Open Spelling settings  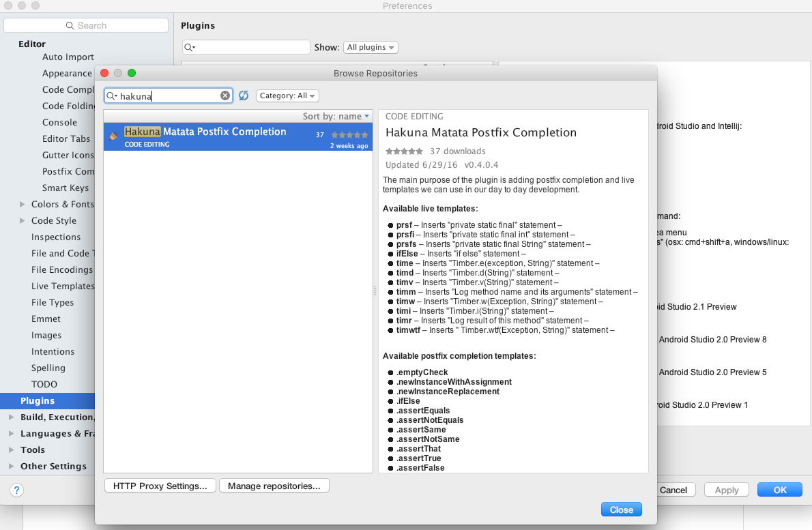point(48,368)
